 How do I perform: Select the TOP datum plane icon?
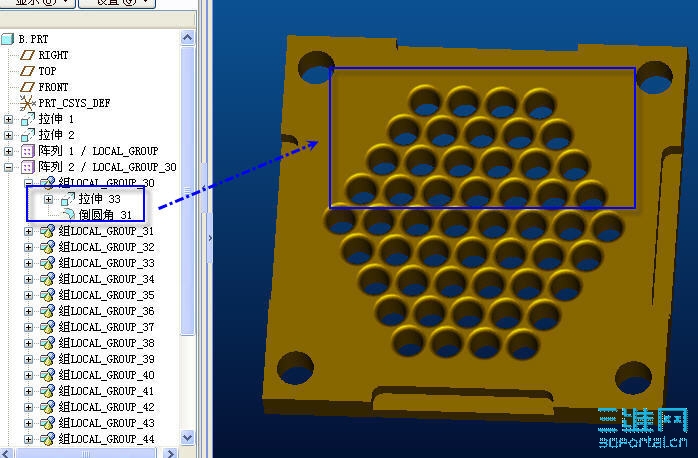pyautogui.click(x=27, y=71)
